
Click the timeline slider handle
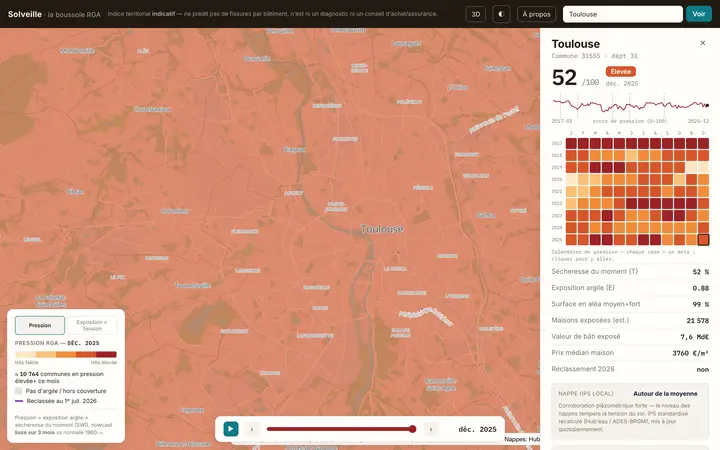412,429
